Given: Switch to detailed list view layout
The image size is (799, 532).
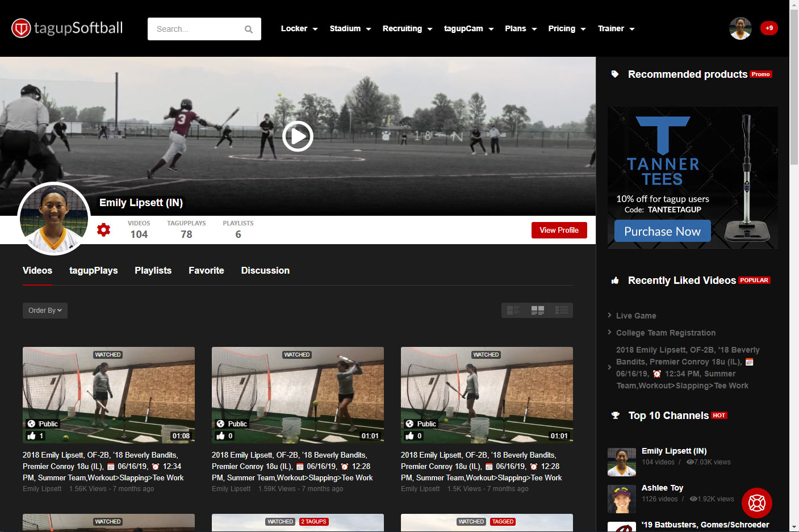Looking at the screenshot, I should [x=513, y=310].
